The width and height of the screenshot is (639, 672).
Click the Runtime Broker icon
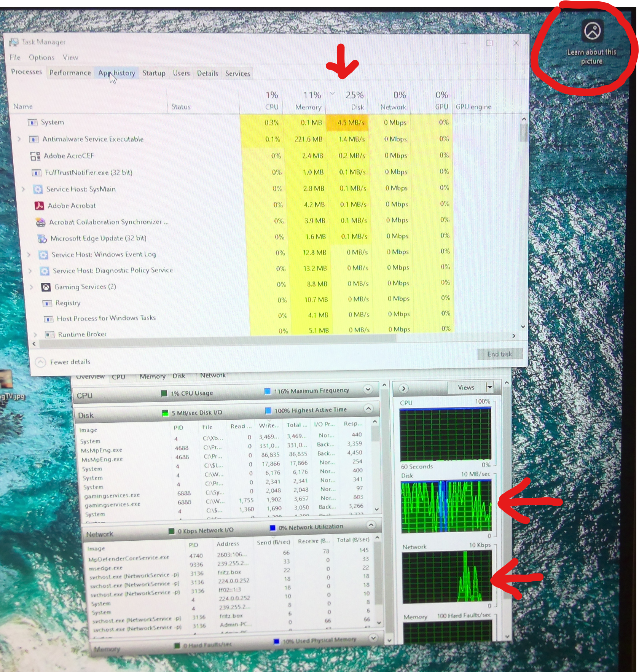tap(49, 334)
